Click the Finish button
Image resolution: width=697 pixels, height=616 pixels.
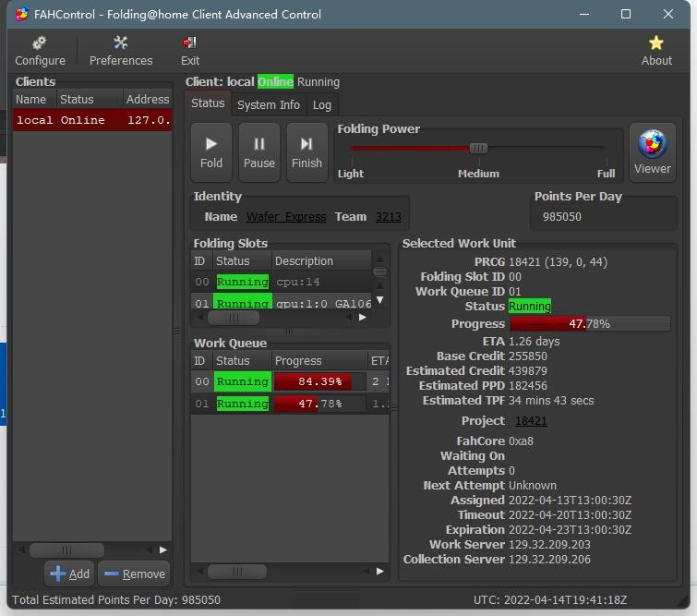(306, 152)
